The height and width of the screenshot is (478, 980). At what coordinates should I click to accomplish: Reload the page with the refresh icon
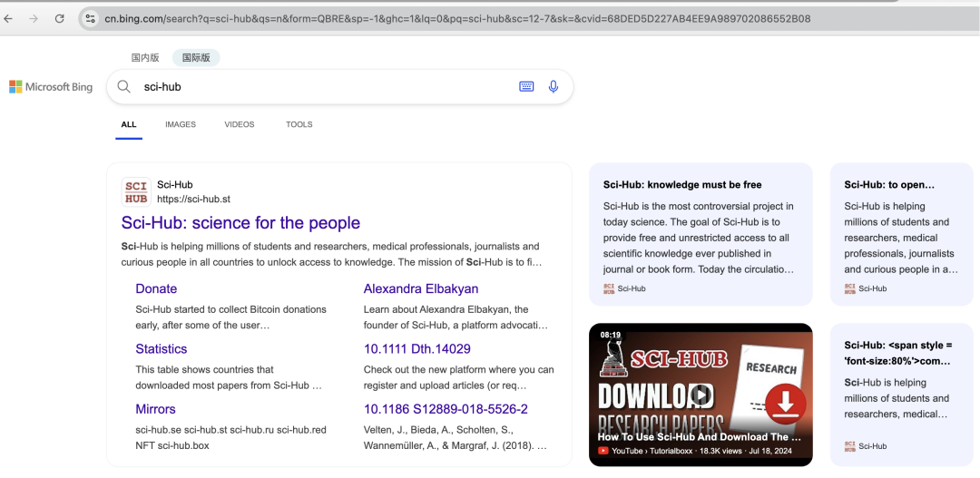pos(59,19)
